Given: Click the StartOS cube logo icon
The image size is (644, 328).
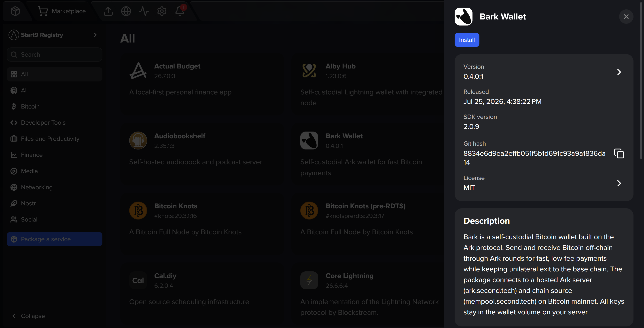Looking at the screenshot, I should [15, 11].
